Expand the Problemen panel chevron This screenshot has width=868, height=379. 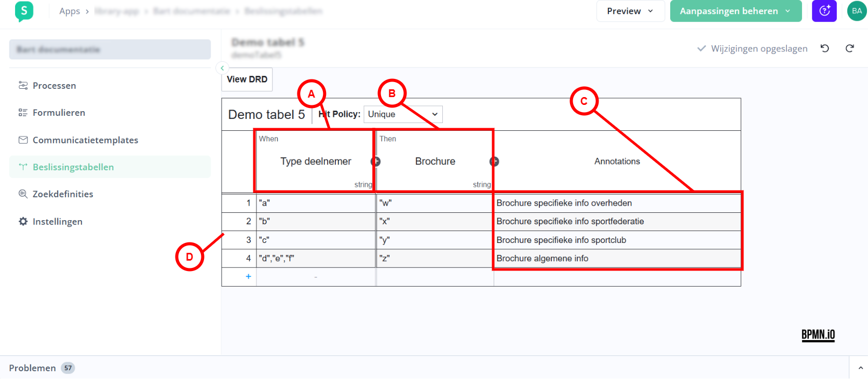pyautogui.click(x=860, y=368)
